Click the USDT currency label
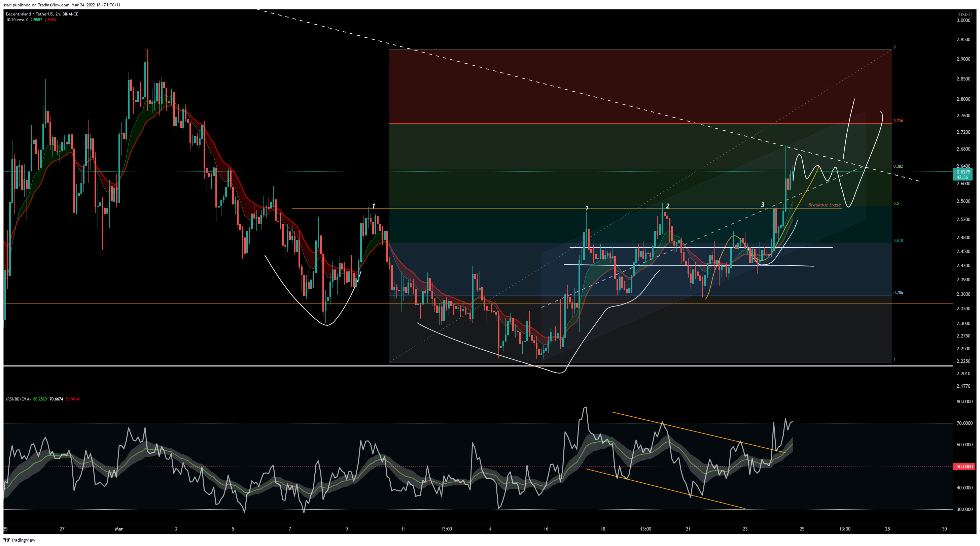 [964, 14]
